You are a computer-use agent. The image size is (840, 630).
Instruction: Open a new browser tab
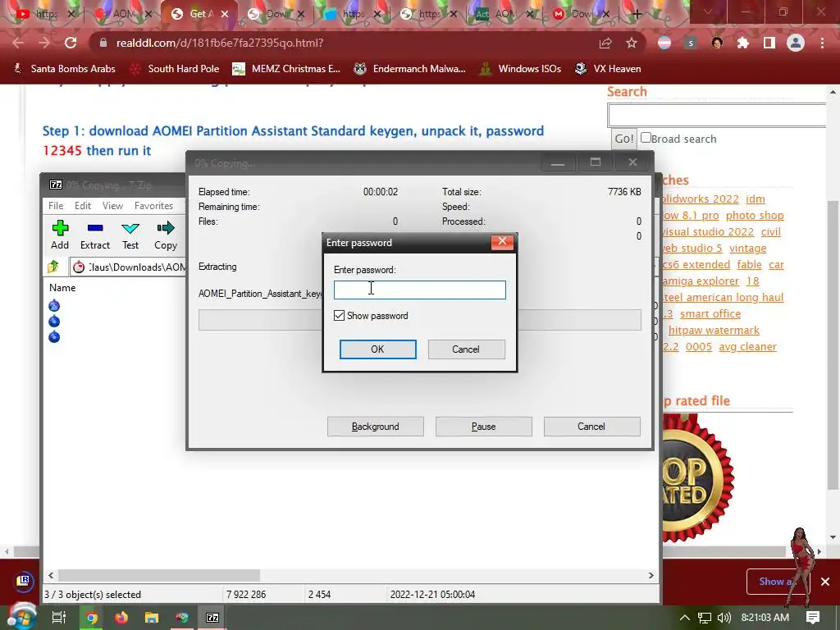click(x=637, y=14)
